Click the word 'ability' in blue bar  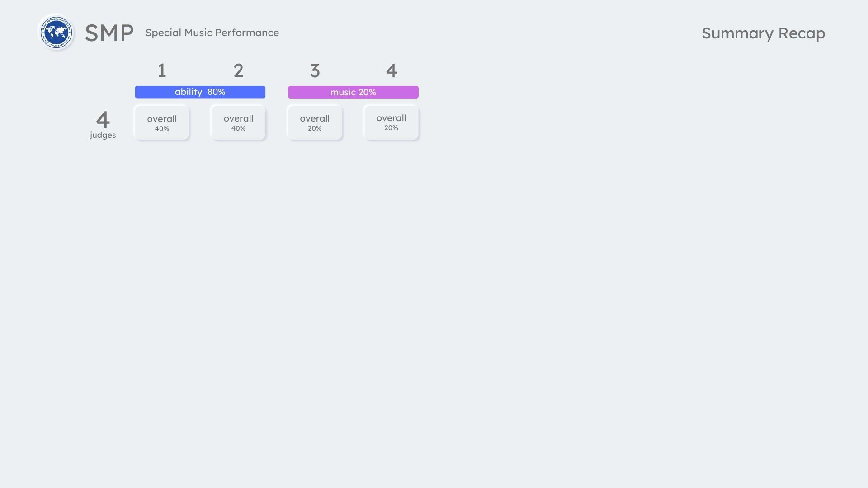[x=189, y=92]
